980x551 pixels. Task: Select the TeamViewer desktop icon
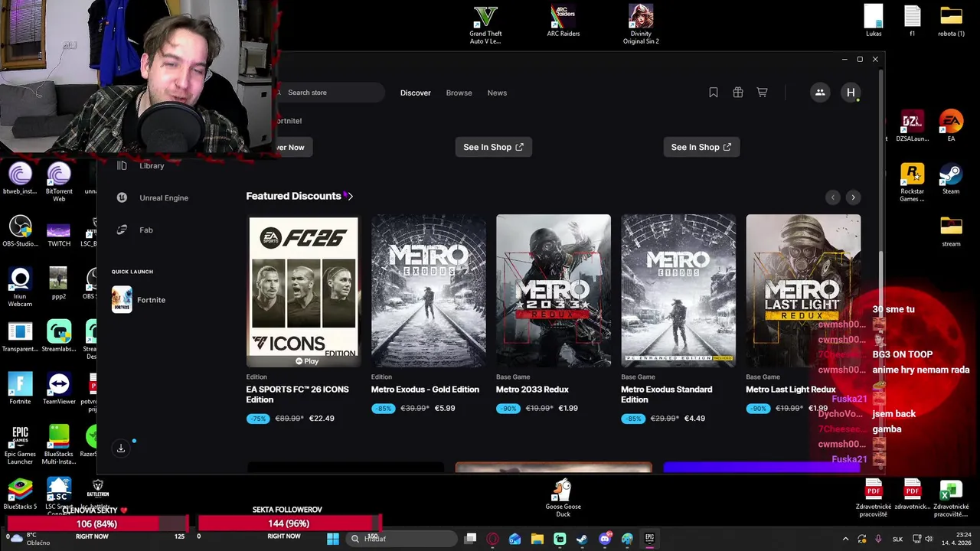point(59,390)
